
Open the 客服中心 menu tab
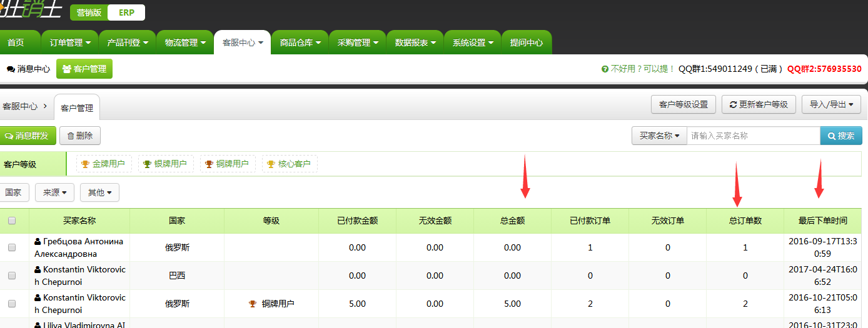243,42
